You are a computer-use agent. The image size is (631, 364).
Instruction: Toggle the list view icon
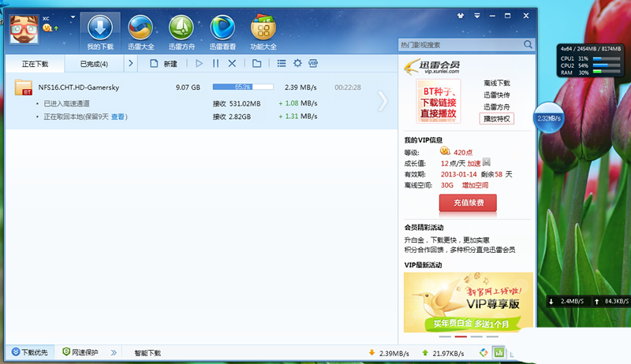[x=282, y=64]
